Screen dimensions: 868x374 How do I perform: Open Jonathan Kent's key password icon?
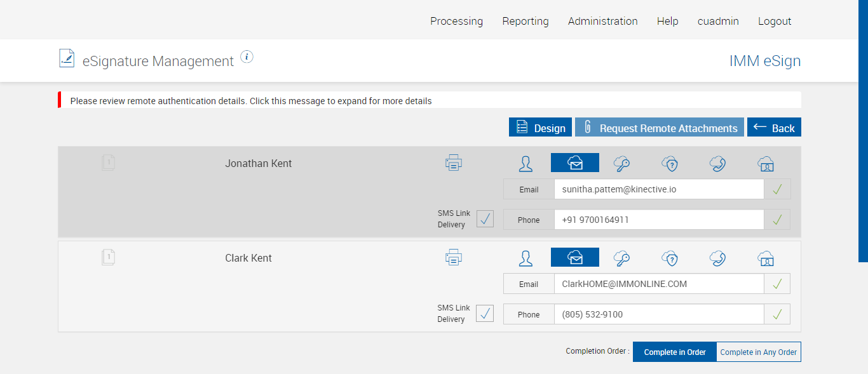[621, 164]
